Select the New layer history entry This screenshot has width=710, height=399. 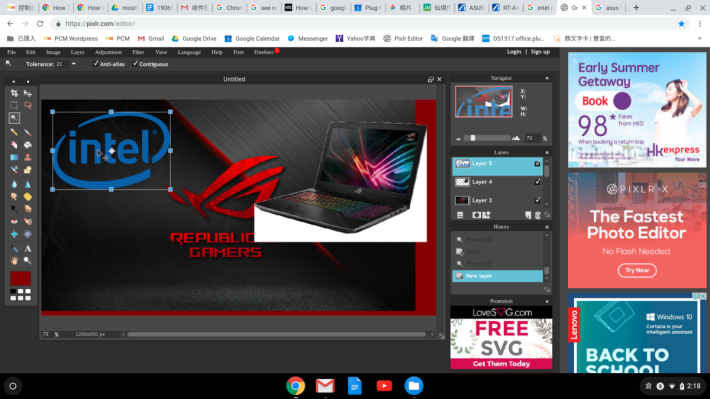coord(498,276)
